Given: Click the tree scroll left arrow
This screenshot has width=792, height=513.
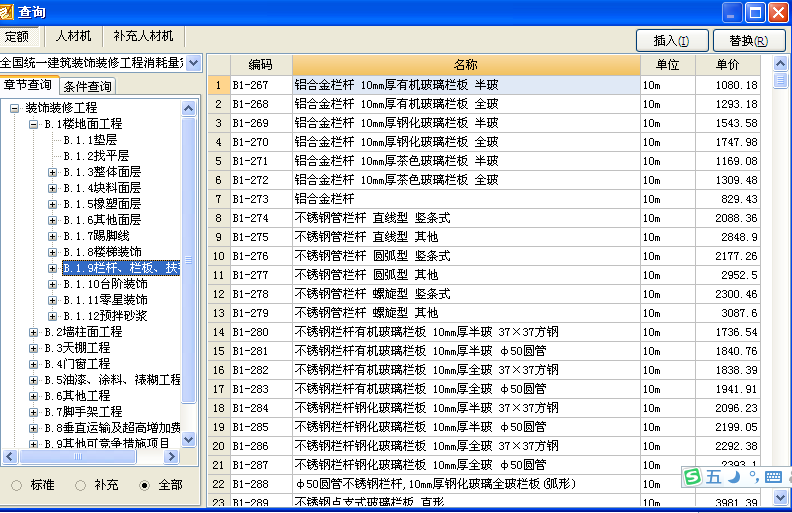Looking at the screenshot, I should [10, 457].
